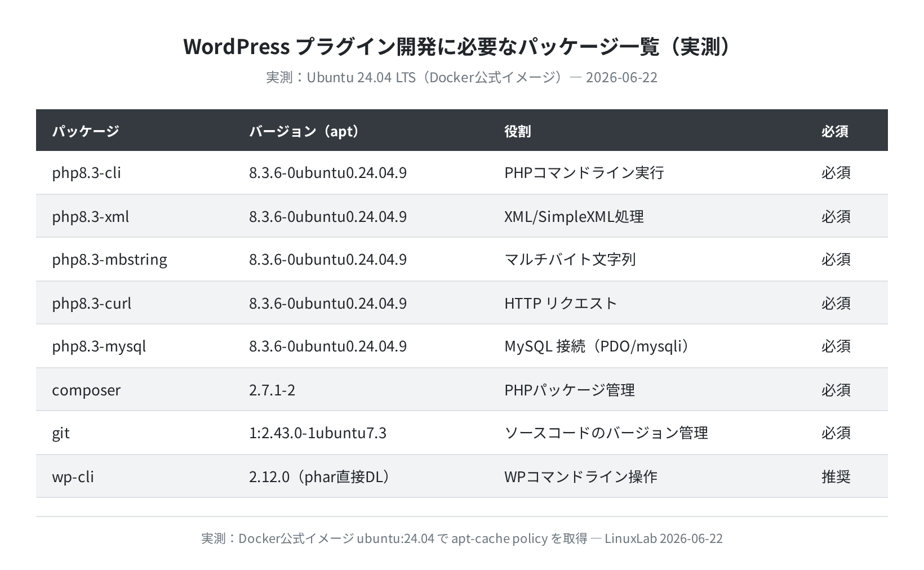Screen dimensions: 924x570
Task: Click the role text ソースコードのバージョン管理
Action: 606,433
